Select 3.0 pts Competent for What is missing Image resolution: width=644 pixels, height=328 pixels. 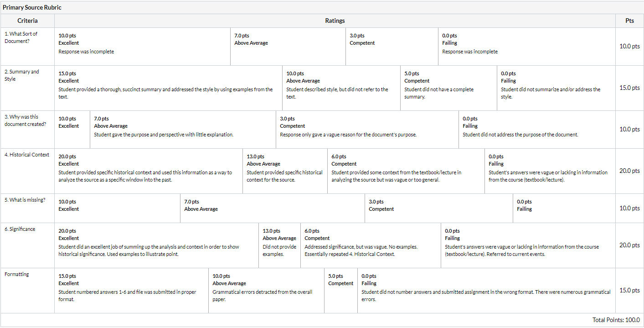pos(439,208)
